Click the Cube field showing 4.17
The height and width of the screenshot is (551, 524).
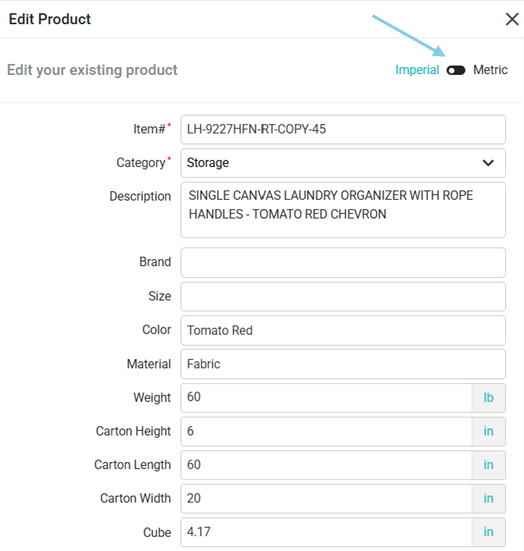326,532
